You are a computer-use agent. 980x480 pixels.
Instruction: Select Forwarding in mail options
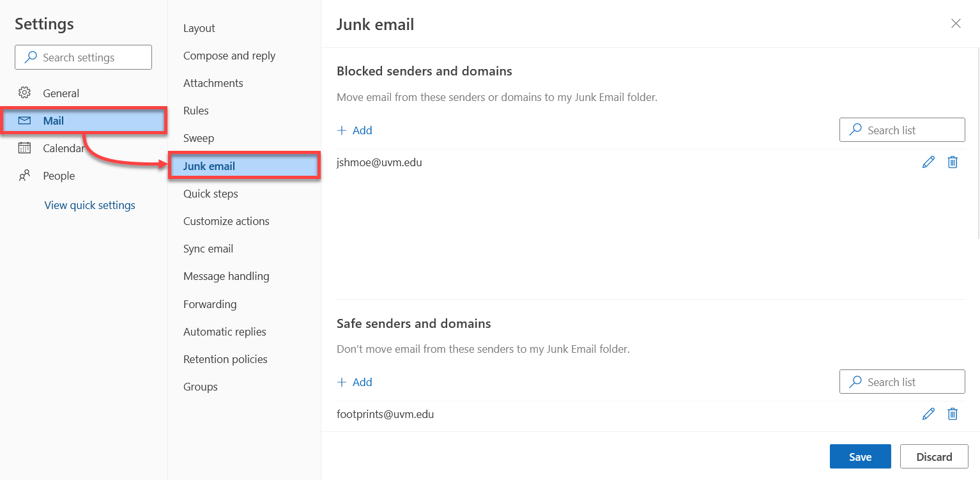click(x=210, y=304)
